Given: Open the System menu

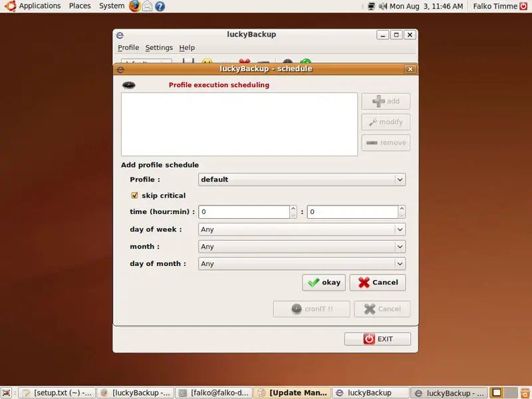Looking at the screenshot, I should pyautogui.click(x=112, y=6).
